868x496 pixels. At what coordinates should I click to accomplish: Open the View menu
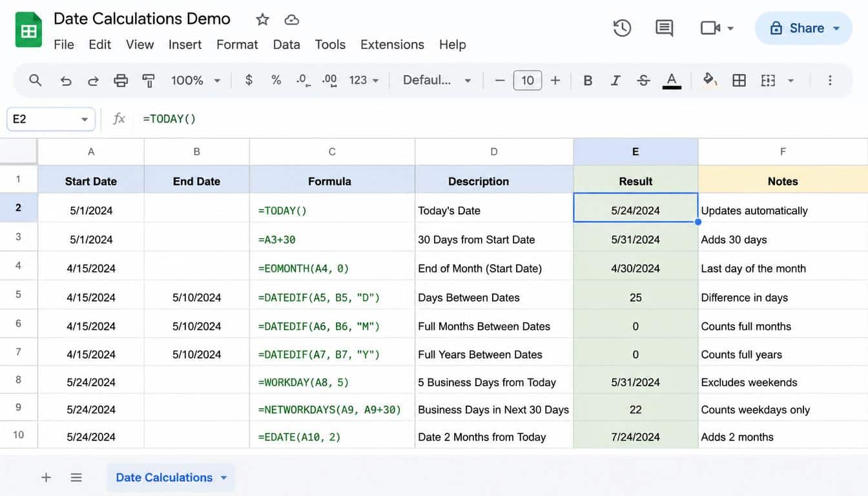pyautogui.click(x=139, y=45)
